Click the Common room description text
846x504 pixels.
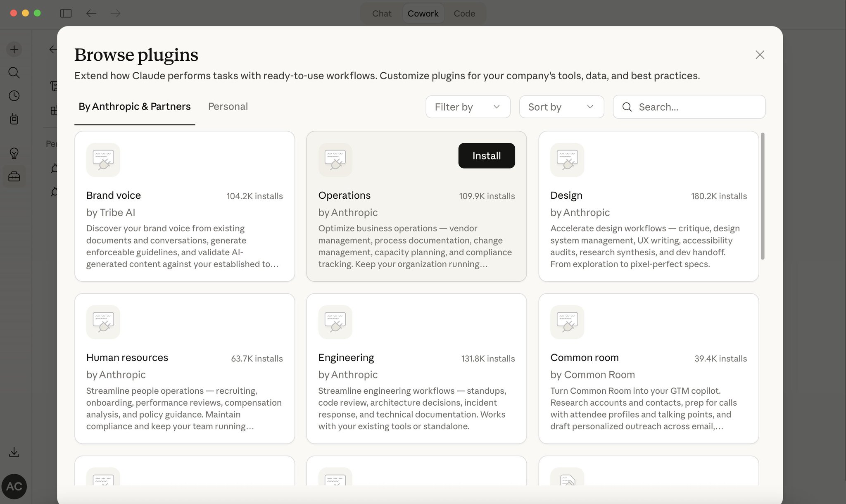tap(644, 409)
